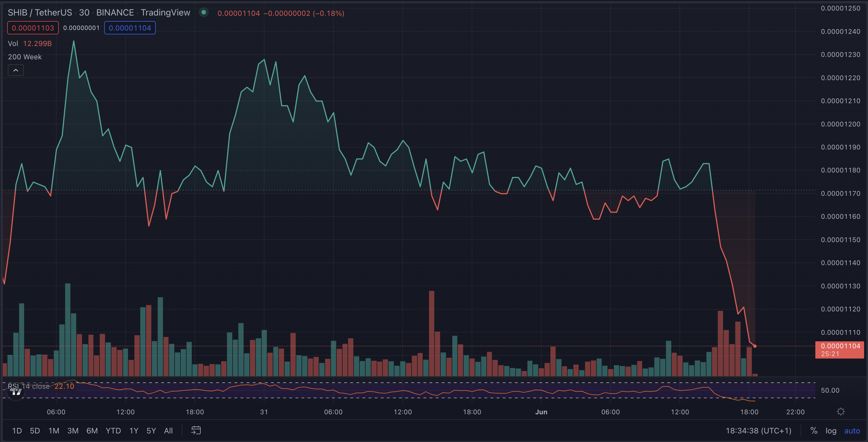The height and width of the screenshot is (442, 868).
Task: Click the 0.00001130 price axis label
Action: pos(840,286)
